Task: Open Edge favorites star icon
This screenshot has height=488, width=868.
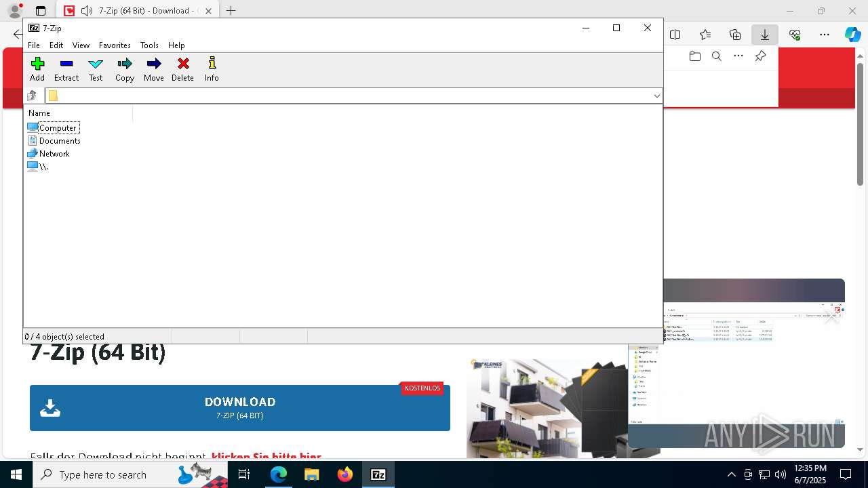Action: [705, 35]
